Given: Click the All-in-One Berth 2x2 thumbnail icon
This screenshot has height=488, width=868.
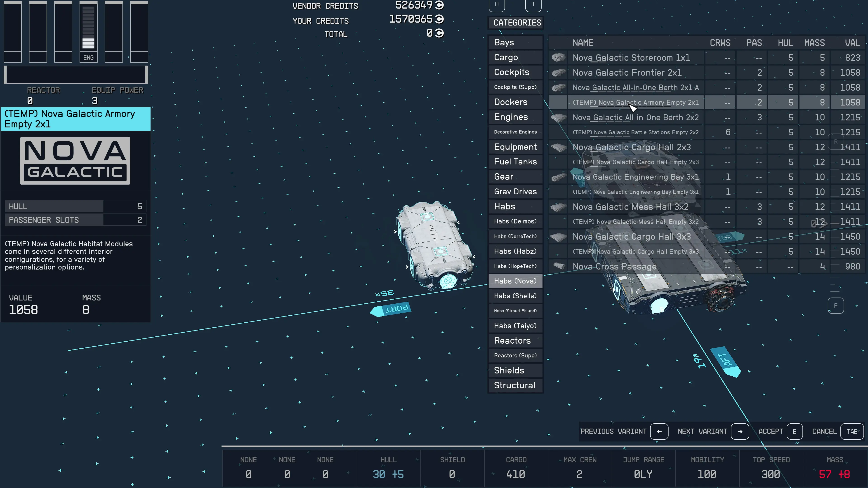Looking at the screenshot, I should click(558, 117).
